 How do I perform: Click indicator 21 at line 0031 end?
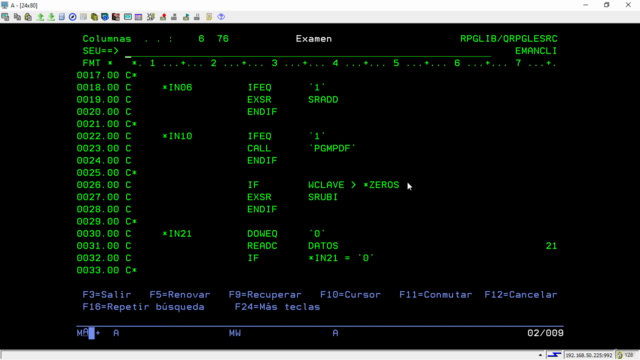[x=551, y=246]
